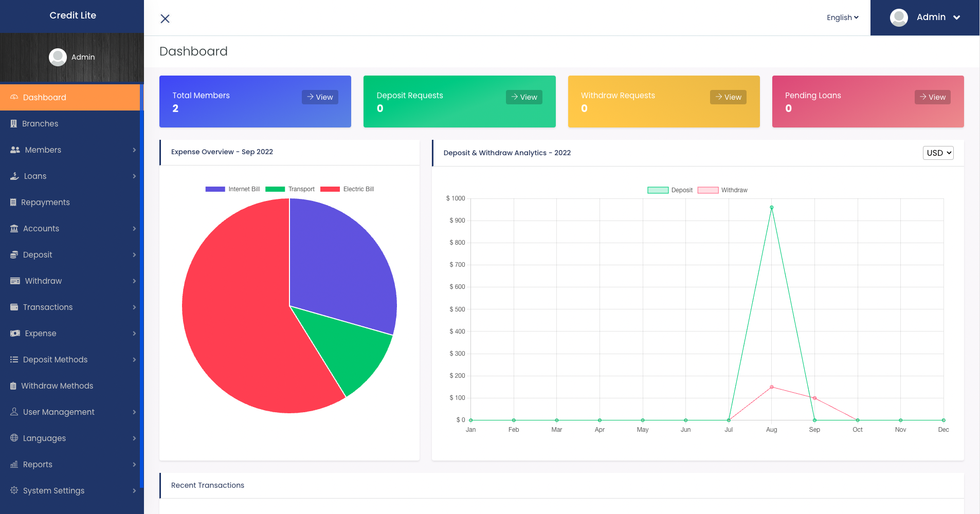Expand the Admin profile menu in header
The width and height of the screenshot is (980, 514).
pyautogui.click(x=925, y=17)
